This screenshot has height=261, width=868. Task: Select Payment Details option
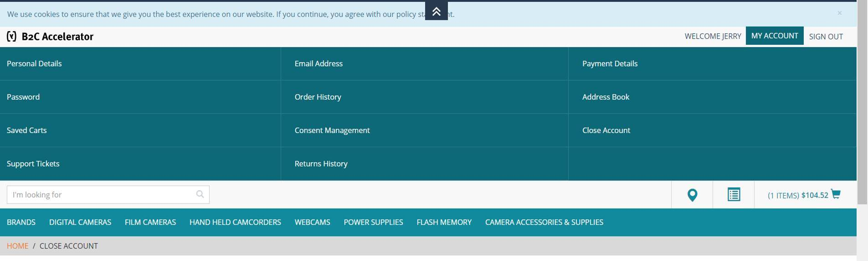point(610,63)
